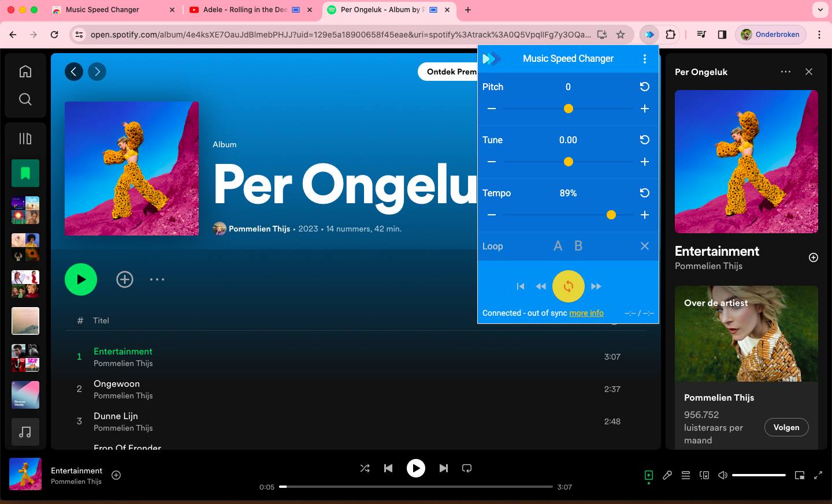Open more options for the Per Ongeluk album

click(157, 279)
